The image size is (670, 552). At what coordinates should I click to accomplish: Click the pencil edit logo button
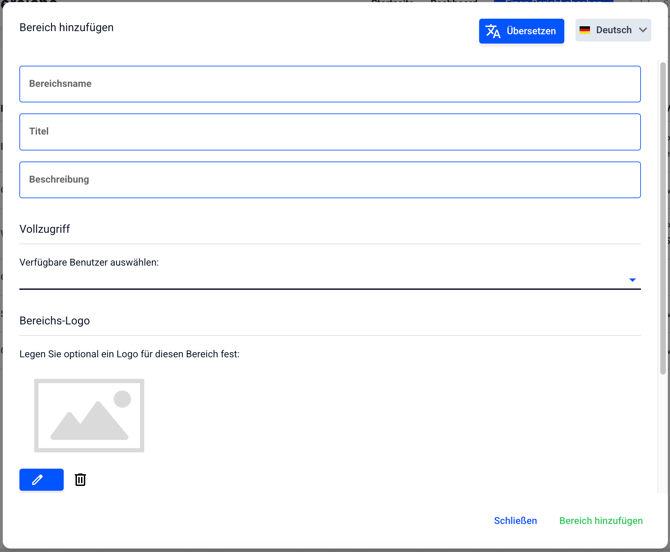[41, 480]
